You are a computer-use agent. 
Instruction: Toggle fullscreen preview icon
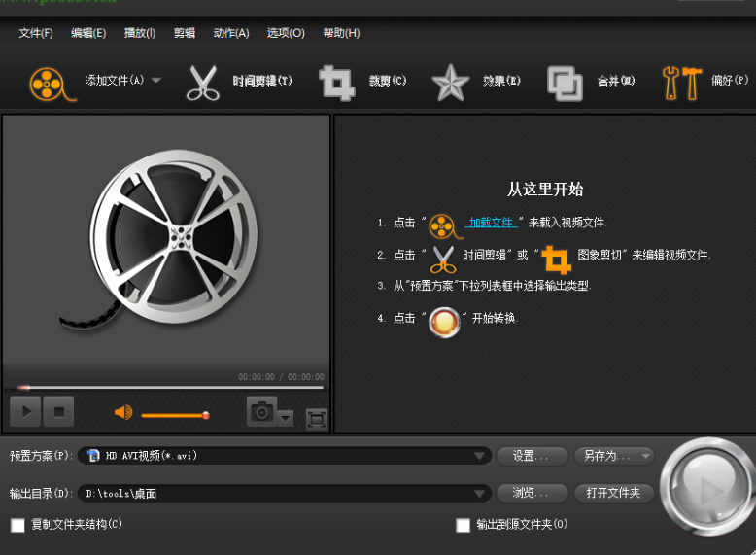click(316, 418)
